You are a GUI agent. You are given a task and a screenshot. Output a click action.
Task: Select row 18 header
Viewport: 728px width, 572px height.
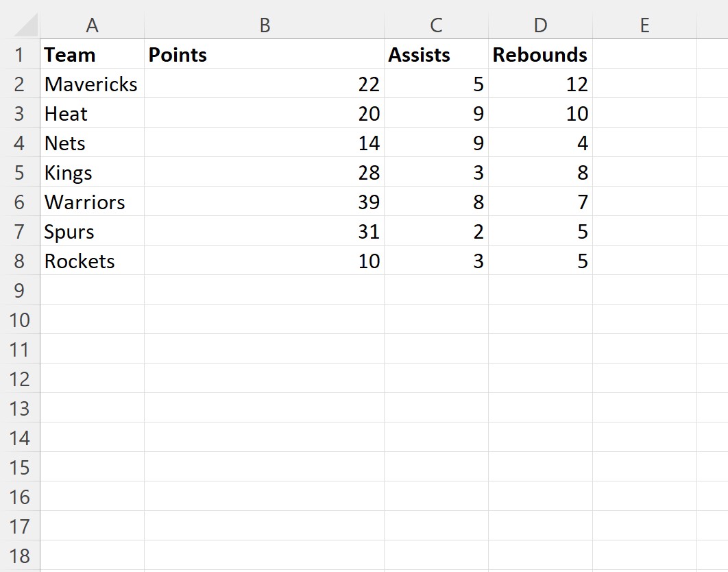pyautogui.click(x=19, y=556)
